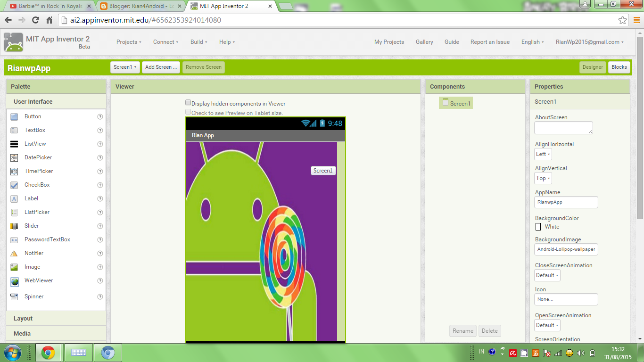This screenshot has height=362, width=644.
Task: Go to browser home page icon
Action: (x=50, y=20)
